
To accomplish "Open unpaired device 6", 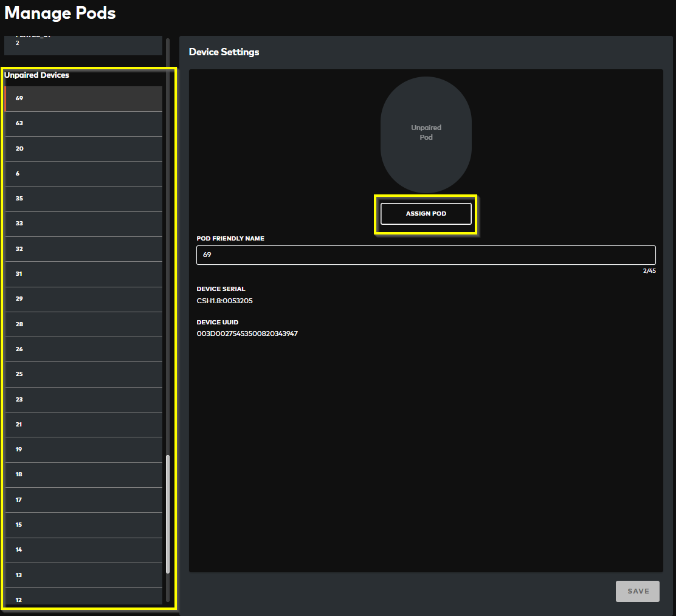I will click(x=83, y=174).
